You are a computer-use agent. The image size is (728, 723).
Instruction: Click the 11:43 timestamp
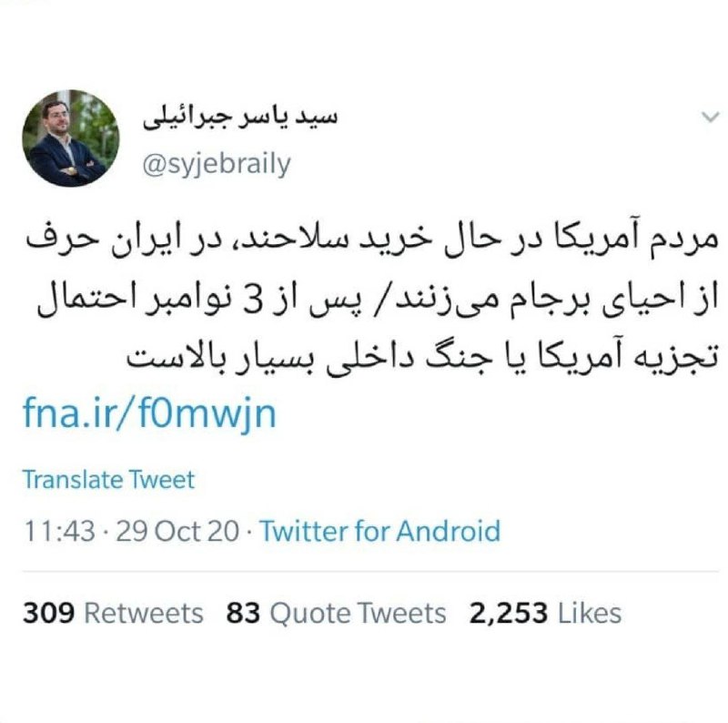[x=59, y=531]
